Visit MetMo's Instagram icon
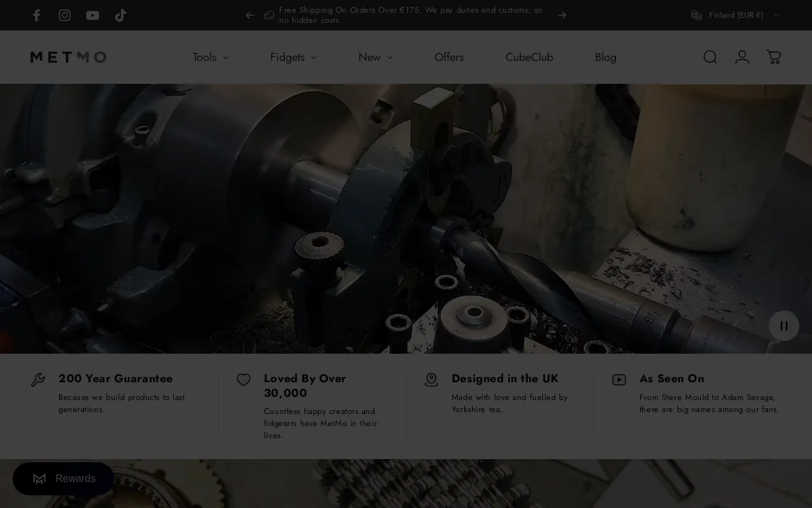The width and height of the screenshot is (812, 508). (64, 15)
